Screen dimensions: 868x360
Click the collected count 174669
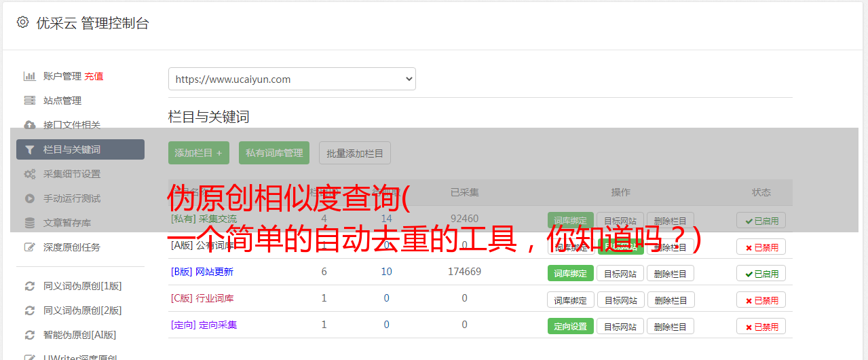click(464, 272)
